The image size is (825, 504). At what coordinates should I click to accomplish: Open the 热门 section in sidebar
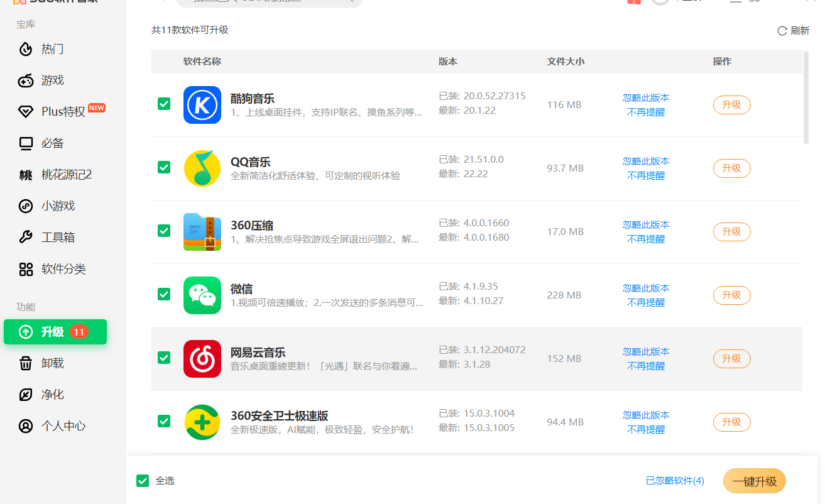pos(53,49)
